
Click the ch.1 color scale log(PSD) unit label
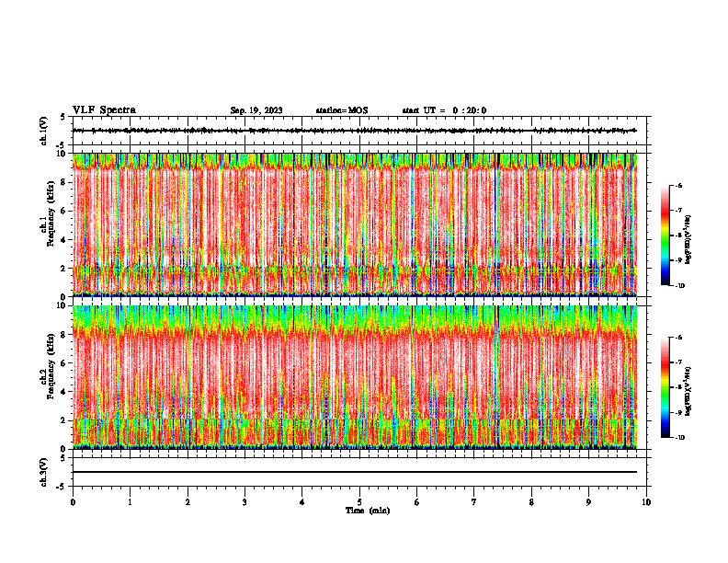tap(688, 239)
